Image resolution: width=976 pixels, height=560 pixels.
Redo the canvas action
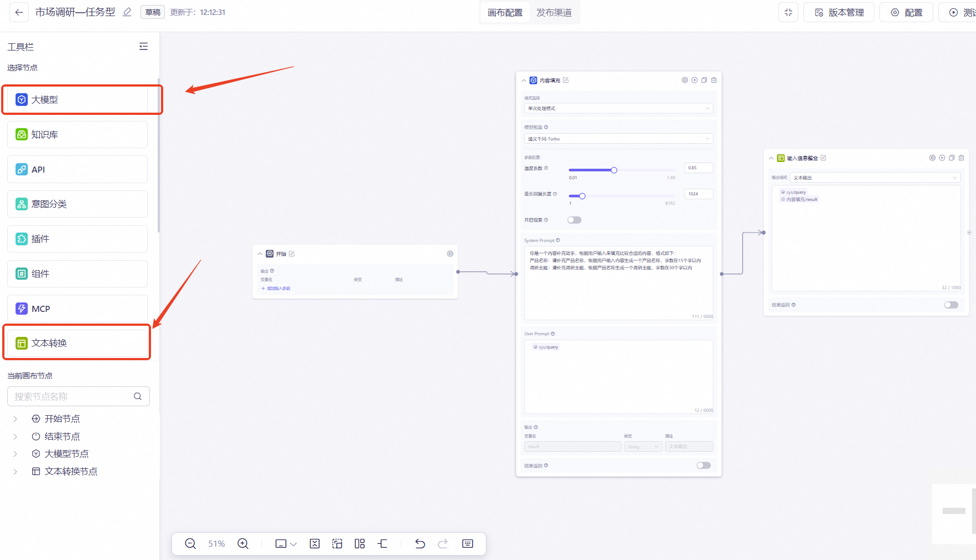442,544
